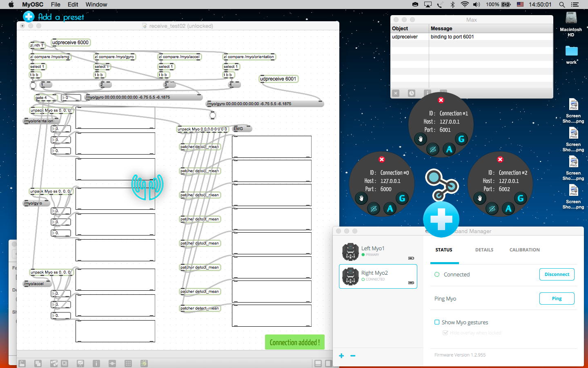Toggle accelerometer A for Connection #0
Image resolution: width=588 pixels, height=368 pixels.
(x=390, y=209)
